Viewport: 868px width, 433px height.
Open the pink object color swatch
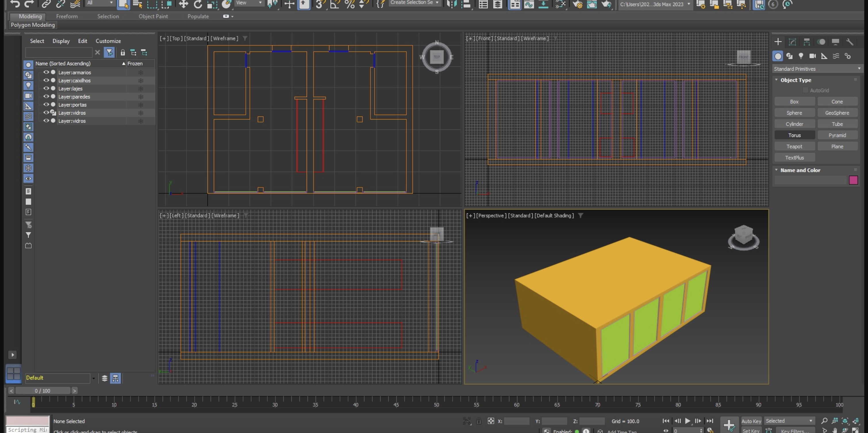853,180
